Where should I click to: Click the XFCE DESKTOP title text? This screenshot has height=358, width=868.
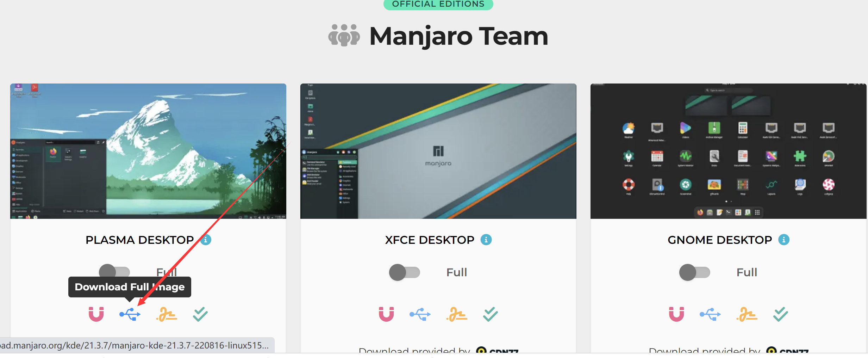(x=430, y=240)
